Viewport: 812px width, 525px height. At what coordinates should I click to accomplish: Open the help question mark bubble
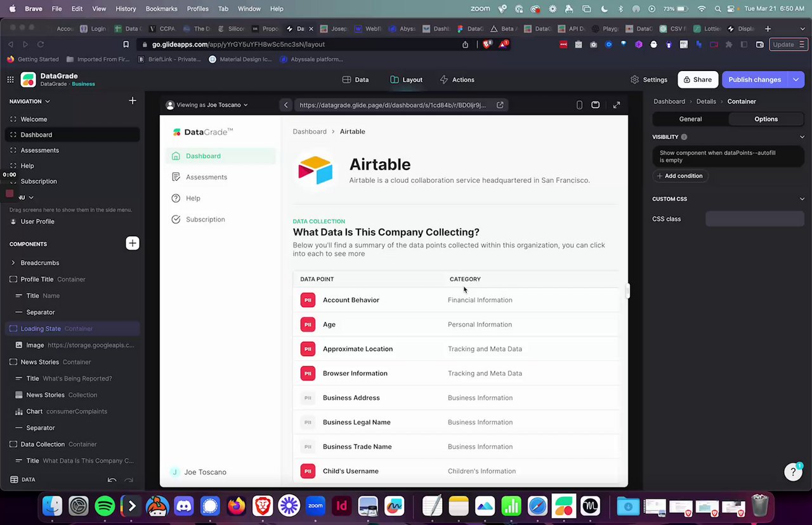793,472
